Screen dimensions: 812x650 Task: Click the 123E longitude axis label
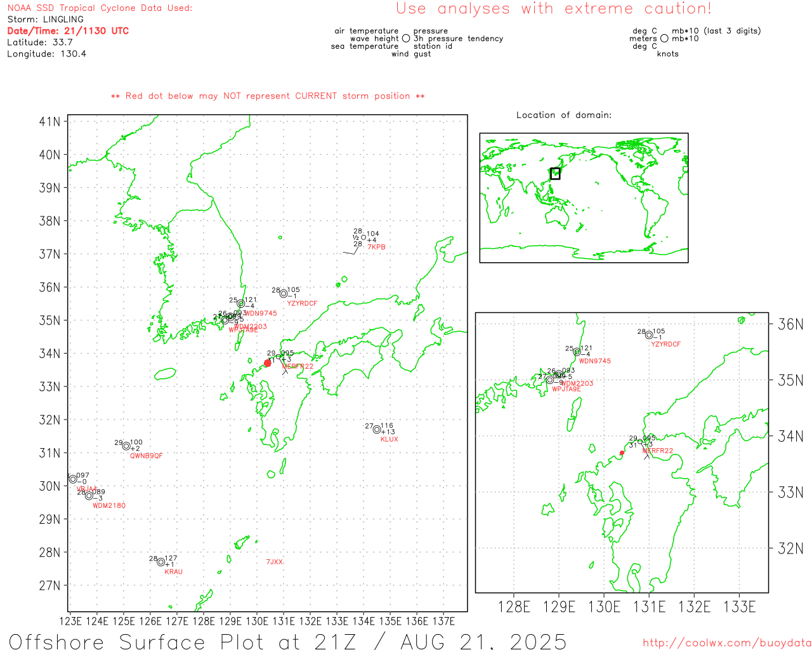coord(70,621)
